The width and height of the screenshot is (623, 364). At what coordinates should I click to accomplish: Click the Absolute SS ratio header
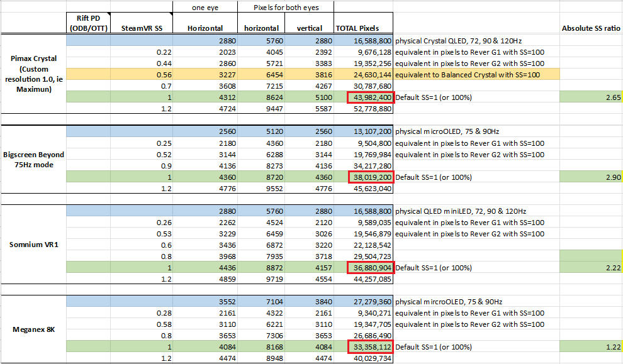click(591, 28)
